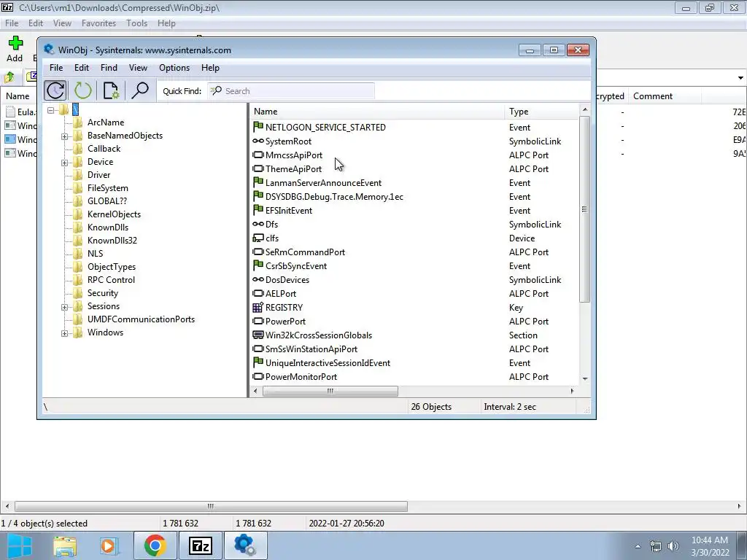Click the ThemeApiPort port icon
This screenshot has width=747, height=560.
tap(258, 168)
